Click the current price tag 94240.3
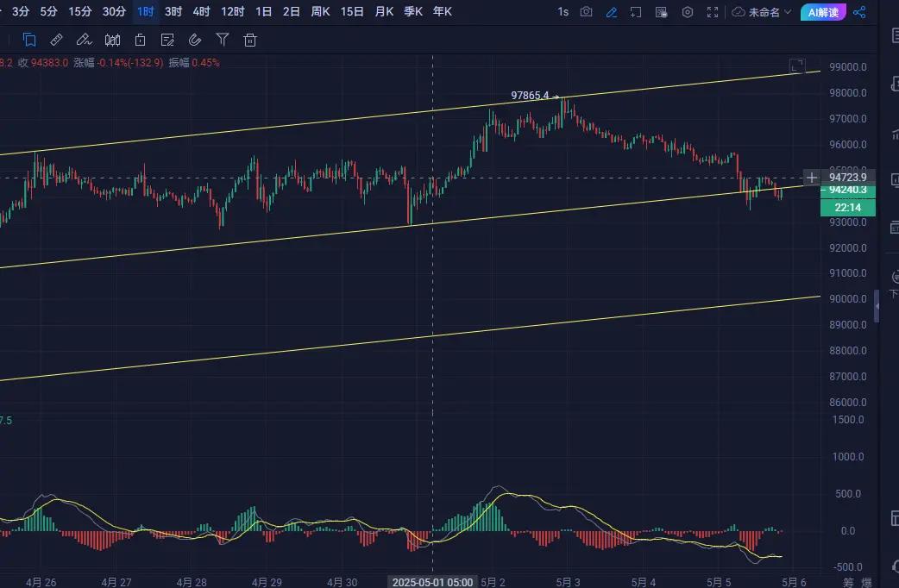899x588 pixels. (x=847, y=191)
